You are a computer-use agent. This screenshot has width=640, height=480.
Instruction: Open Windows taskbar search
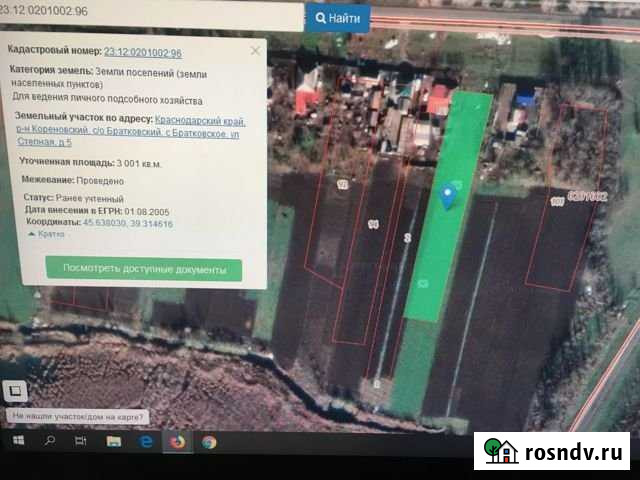48,439
